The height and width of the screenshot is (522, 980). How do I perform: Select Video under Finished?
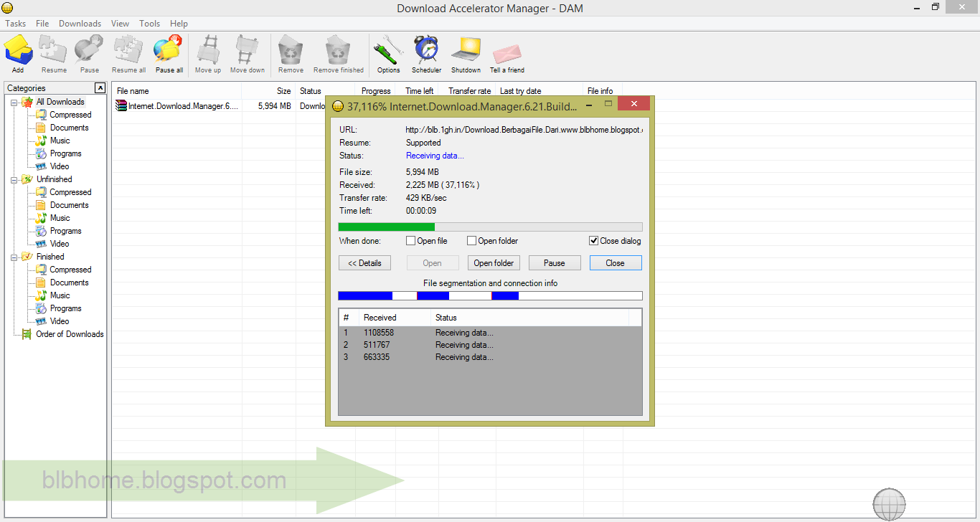pyautogui.click(x=60, y=321)
